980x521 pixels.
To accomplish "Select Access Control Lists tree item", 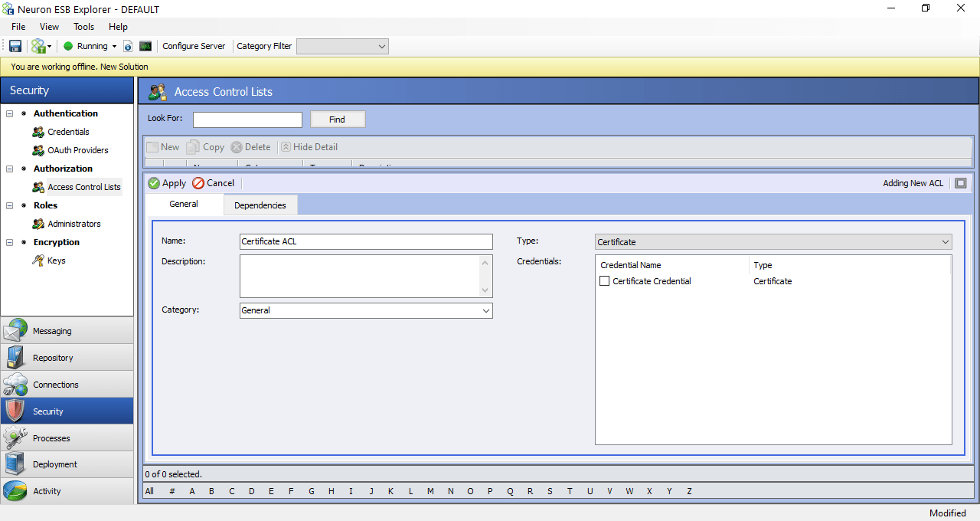I will (x=84, y=187).
